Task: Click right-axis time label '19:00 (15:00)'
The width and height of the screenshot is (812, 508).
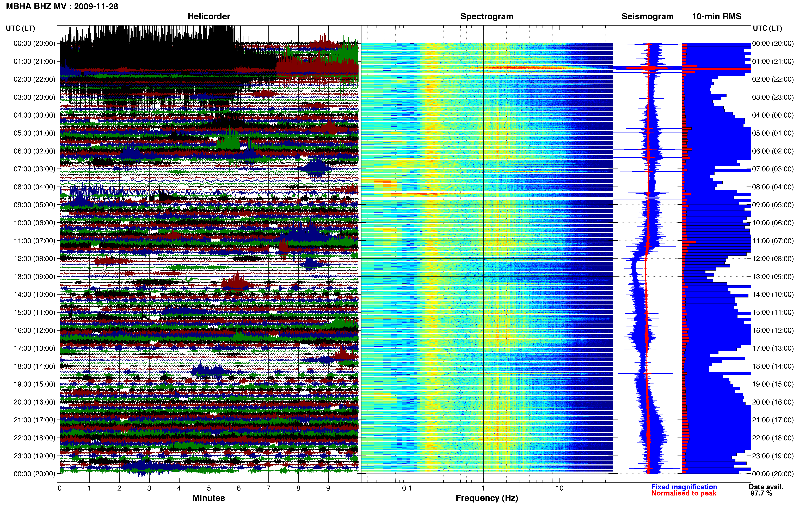Action: [773, 384]
